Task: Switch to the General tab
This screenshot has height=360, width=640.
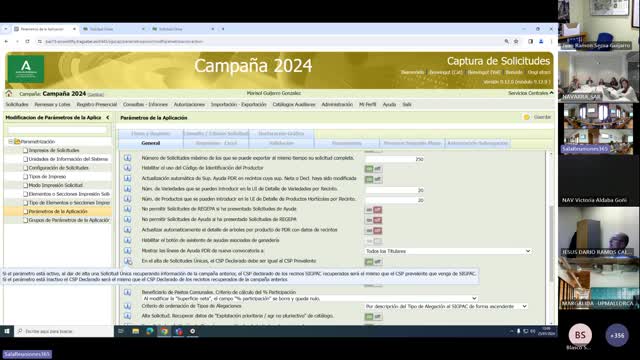Action: pyautogui.click(x=151, y=143)
